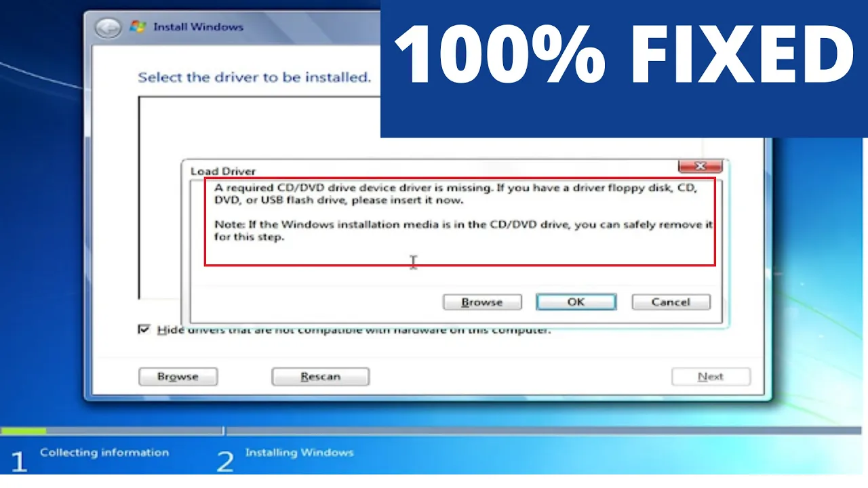This screenshot has height=488, width=868.
Task: Confirm with OK in Load Driver dialog
Action: point(576,302)
